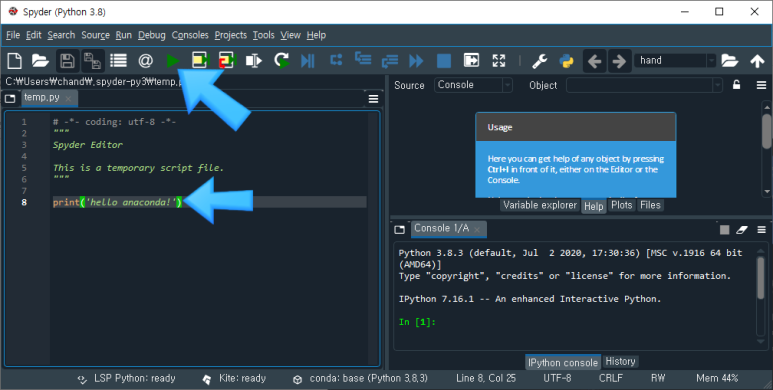Open the PYTHONPATH manager Python icon

566,61
